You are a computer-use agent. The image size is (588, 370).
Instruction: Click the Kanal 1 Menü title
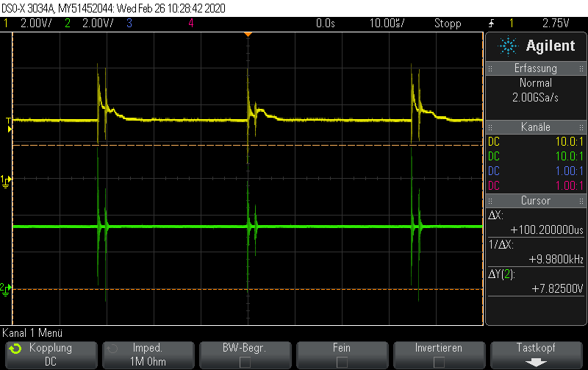tap(32, 332)
